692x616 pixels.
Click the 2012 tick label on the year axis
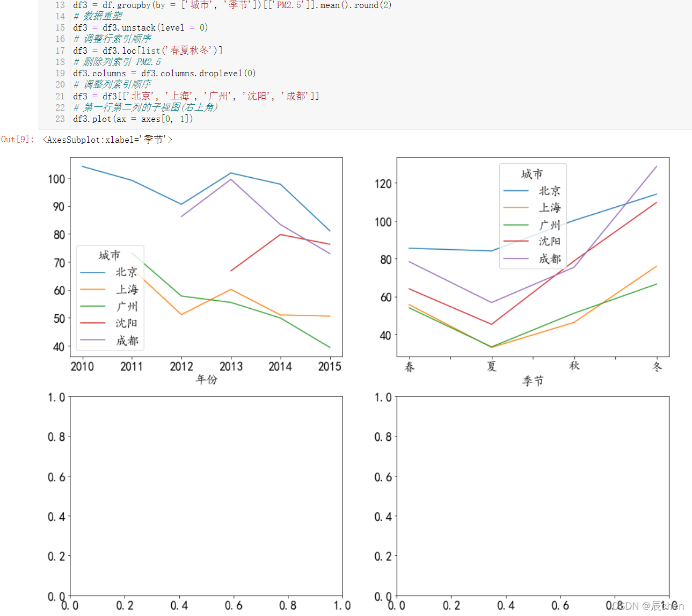(181, 366)
